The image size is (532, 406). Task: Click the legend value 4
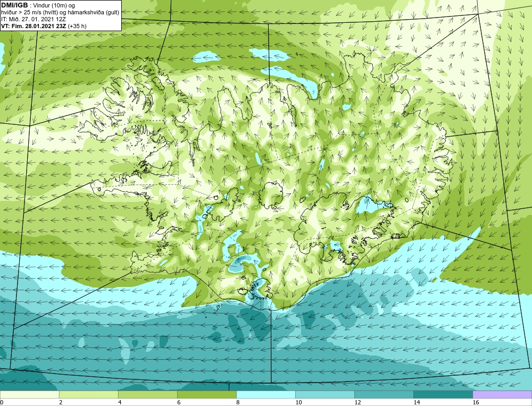[120, 402]
